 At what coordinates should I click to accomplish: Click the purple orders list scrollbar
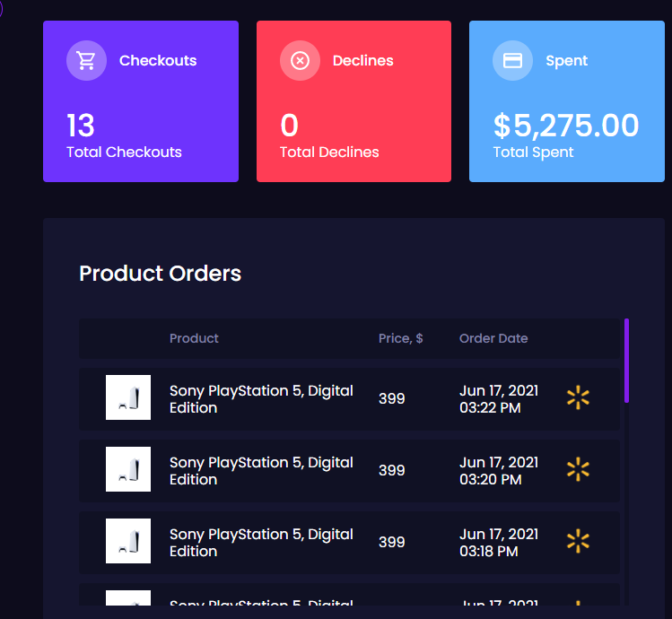pyautogui.click(x=626, y=361)
